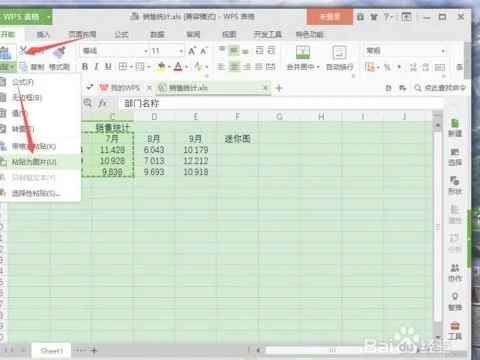Image resolution: width=480 pixels, height=360 pixels.
Task: Switch to 数据 ribbon tab
Action: point(157,34)
